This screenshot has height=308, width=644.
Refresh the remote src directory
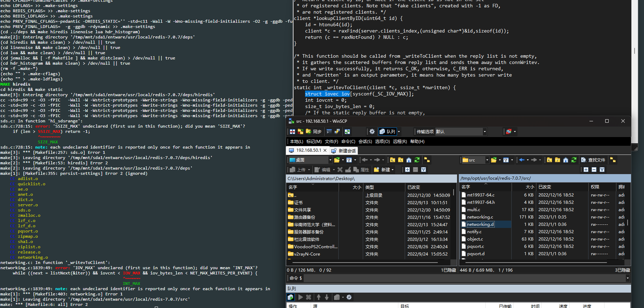click(x=574, y=160)
